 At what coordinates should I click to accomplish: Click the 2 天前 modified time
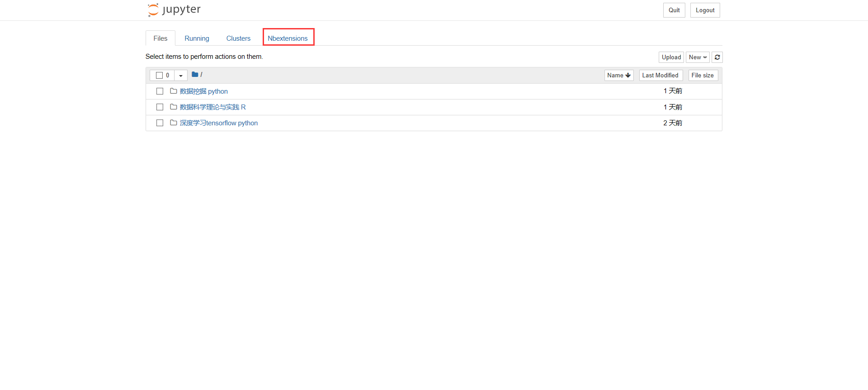(673, 123)
